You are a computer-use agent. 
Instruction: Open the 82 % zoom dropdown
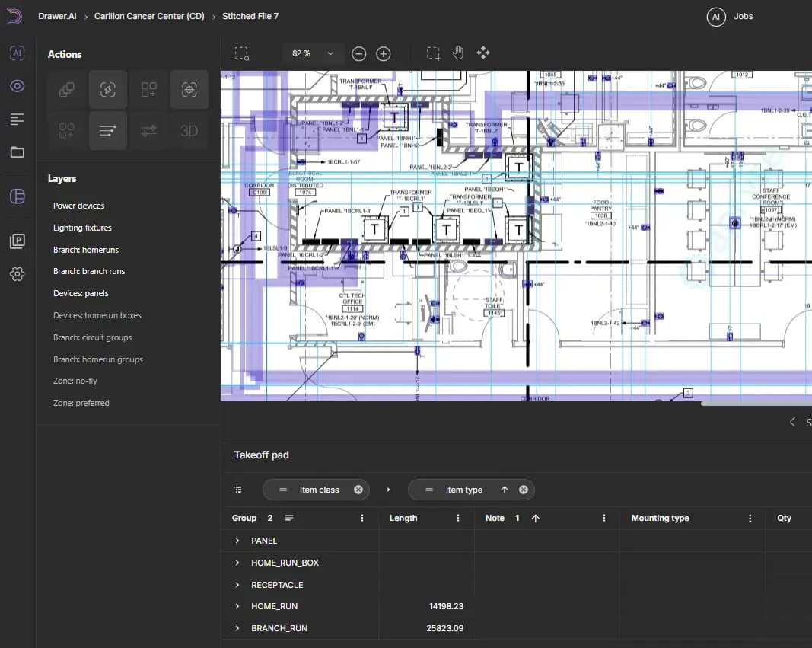tap(313, 54)
